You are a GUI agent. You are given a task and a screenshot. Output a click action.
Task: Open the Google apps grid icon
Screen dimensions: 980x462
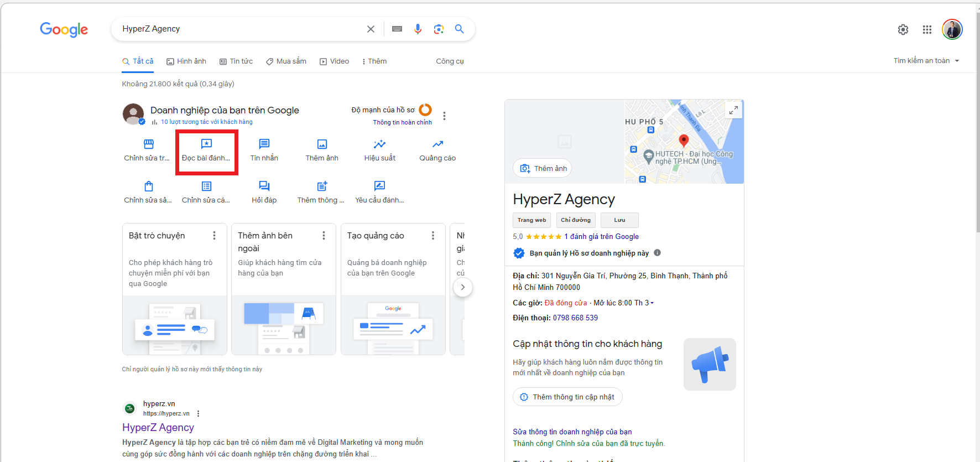click(927, 30)
